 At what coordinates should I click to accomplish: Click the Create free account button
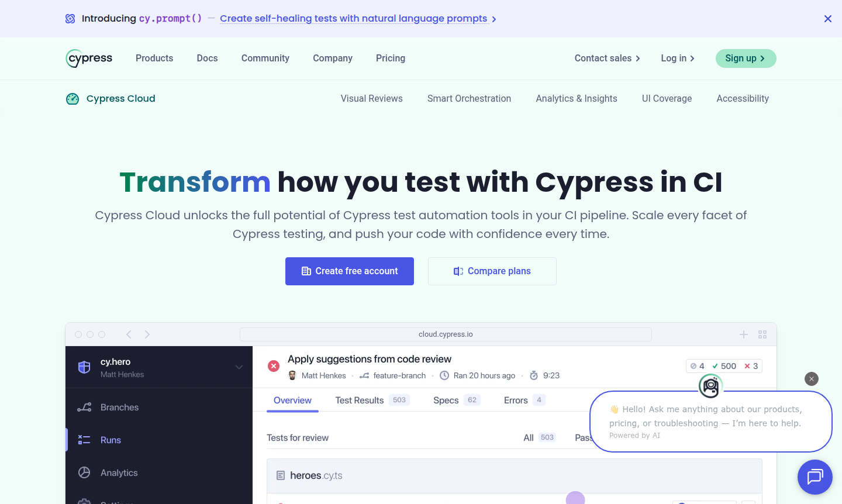(x=349, y=271)
